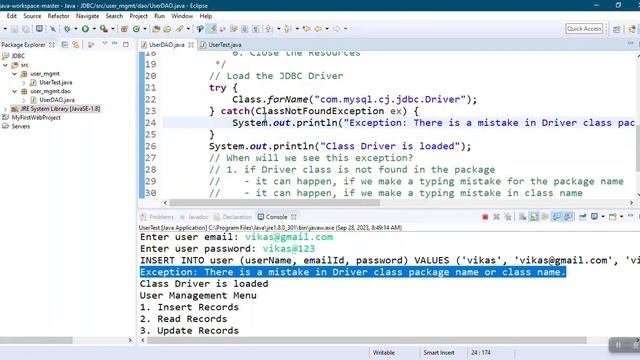The width and height of the screenshot is (640, 360).
Task: Click the Last Edit Location icon
Action: 306,29
